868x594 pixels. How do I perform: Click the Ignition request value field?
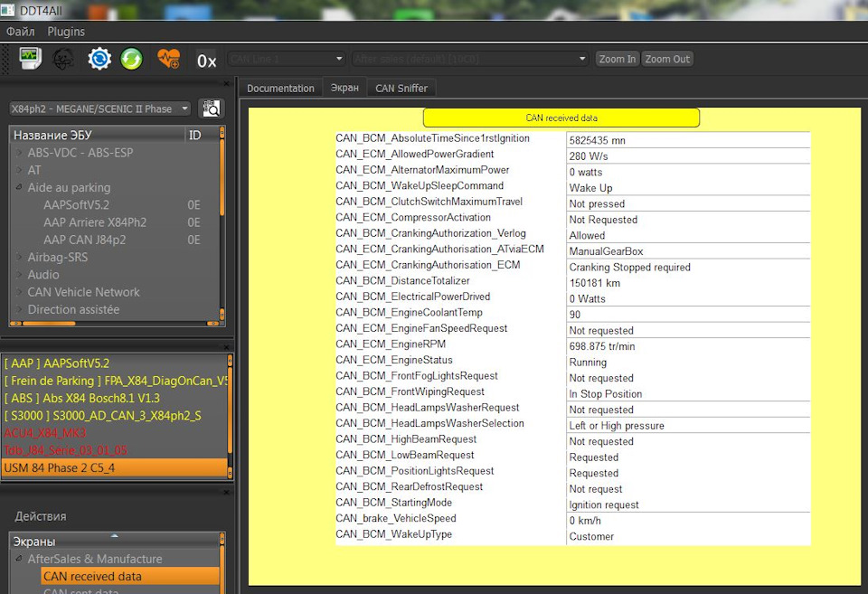click(x=688, y=504)
